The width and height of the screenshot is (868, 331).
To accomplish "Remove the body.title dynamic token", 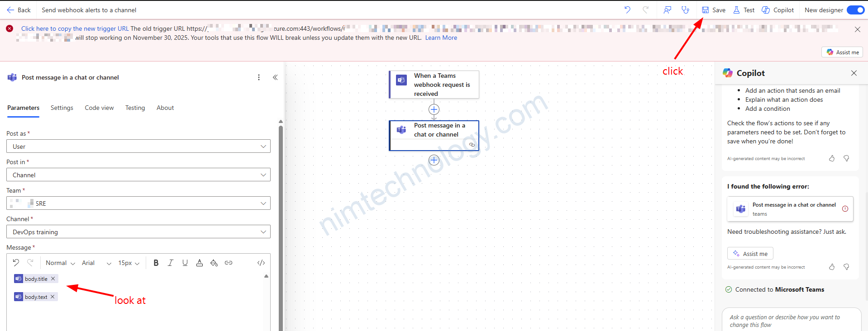I will pos(53,279).
